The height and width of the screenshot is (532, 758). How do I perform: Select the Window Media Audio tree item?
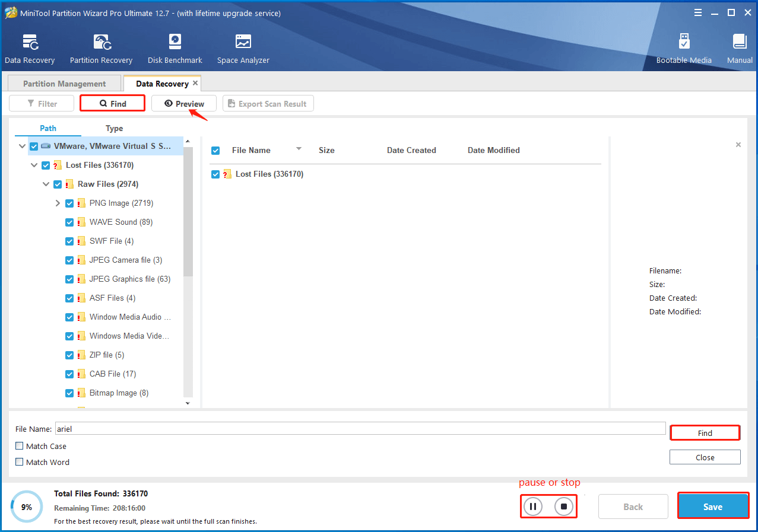pos(130,317)
